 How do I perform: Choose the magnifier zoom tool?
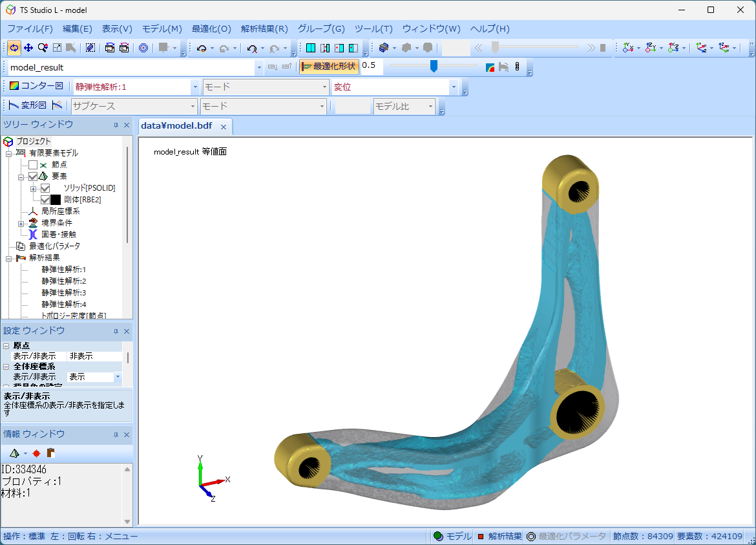tap(43, 48)
